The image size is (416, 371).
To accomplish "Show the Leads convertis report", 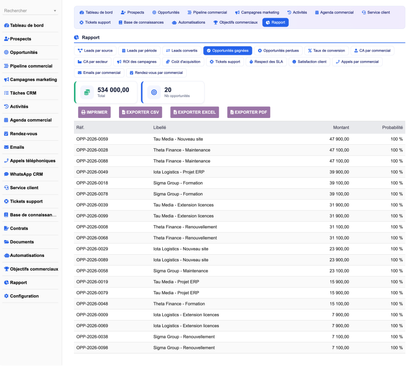I will pos(182,51).
